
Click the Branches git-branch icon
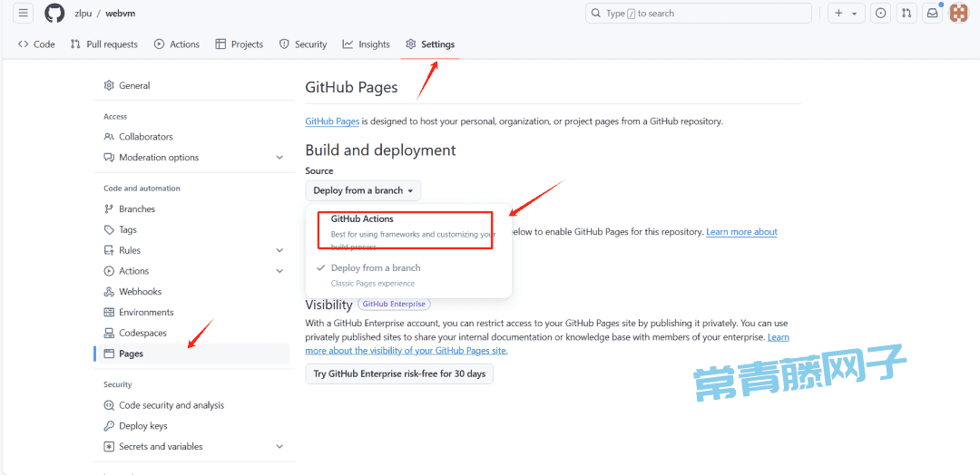coord(109,209)
